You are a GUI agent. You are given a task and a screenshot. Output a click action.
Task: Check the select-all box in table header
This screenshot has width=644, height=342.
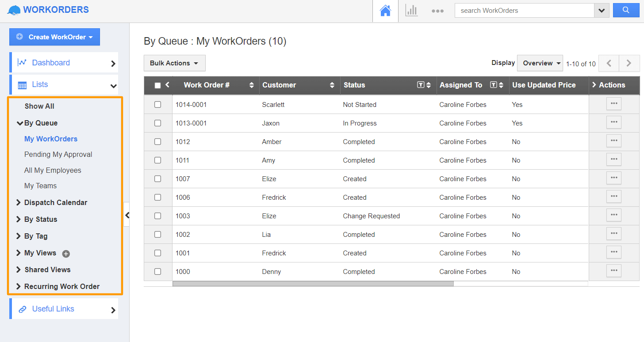tap(158, 85)
